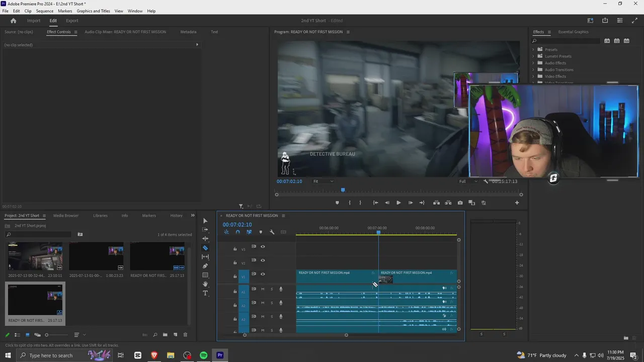
Task: Show overflow panels double chevron
Action: (x=193, y=216)
